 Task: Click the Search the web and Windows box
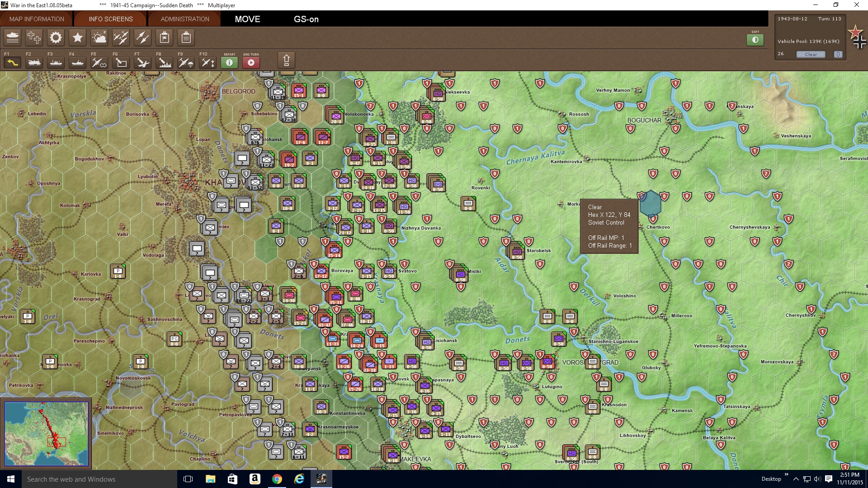(99, 479)
